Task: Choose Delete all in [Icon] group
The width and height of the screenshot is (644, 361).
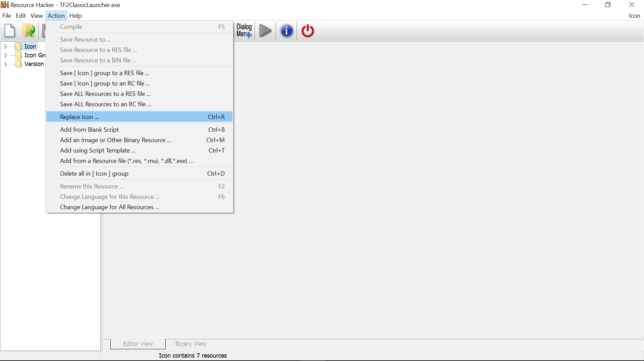Action: click(x=139, y=174)
